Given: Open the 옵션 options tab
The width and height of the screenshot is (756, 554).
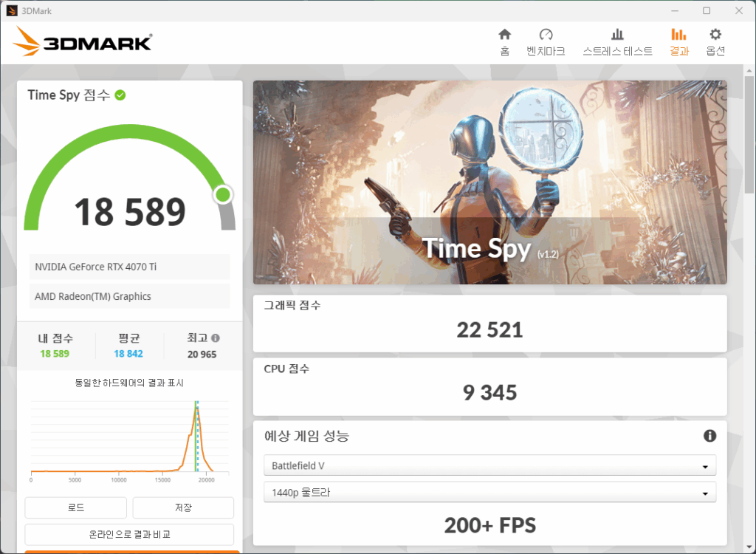Looking at the screenshot, I should [715, 42].
